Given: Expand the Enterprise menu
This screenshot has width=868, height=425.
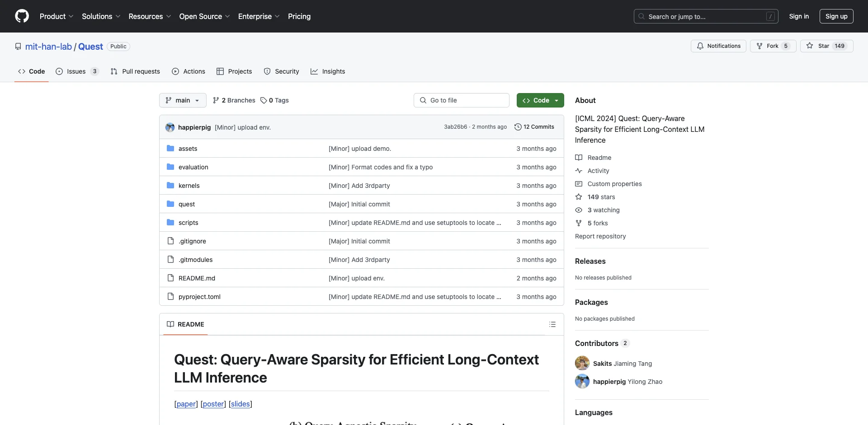Looking at the screenshot, I should click(259, 16).
